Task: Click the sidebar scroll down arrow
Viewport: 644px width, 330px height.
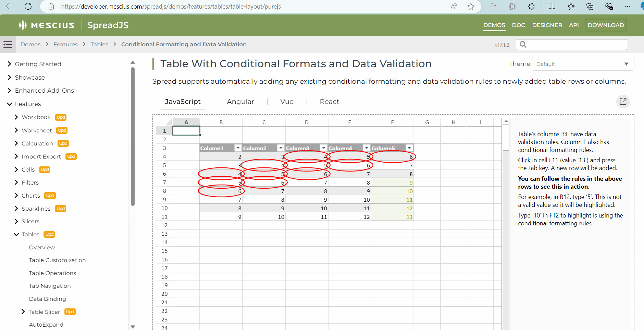Action: coord(133,327)
